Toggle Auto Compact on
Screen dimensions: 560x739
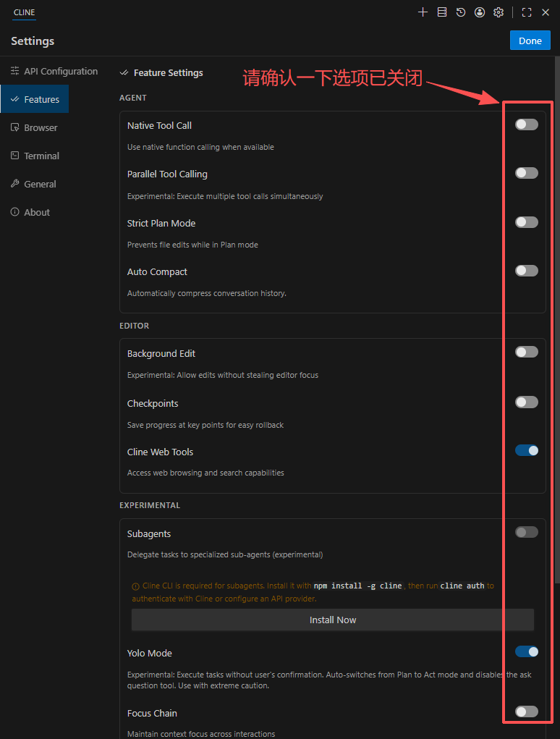click(526, 271)
